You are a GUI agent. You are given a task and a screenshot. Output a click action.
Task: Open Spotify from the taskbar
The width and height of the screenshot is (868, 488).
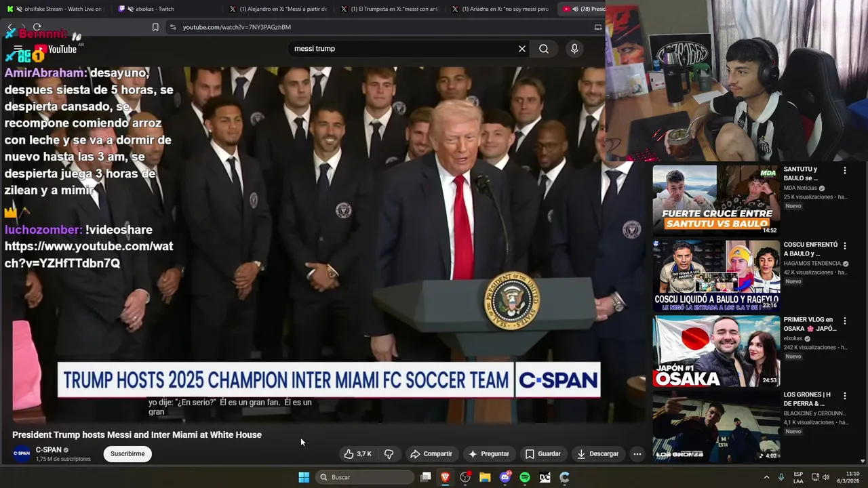click(x=525, y=477)
